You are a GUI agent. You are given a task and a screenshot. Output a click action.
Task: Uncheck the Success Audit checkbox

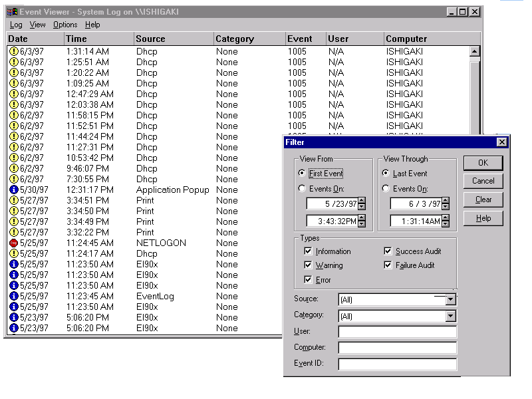pyautogui.click(x=388, y=251)
